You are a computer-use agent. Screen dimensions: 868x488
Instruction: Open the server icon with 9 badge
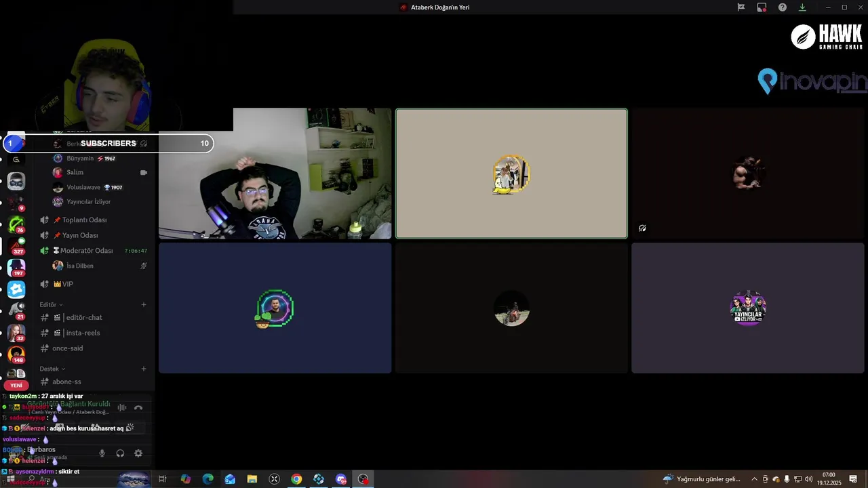click(16, 203)
